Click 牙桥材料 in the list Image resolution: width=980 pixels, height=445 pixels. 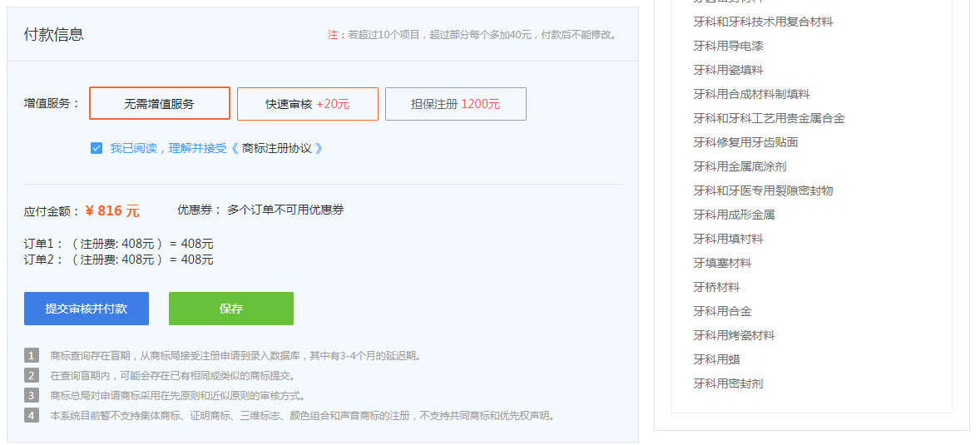tap(716, 287)
